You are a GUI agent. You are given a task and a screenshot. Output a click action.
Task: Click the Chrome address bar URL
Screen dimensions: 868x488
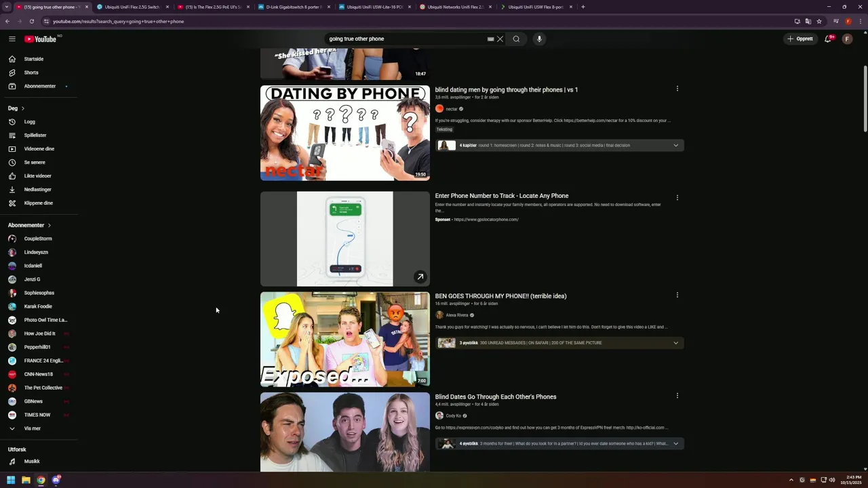click(118, 21)
